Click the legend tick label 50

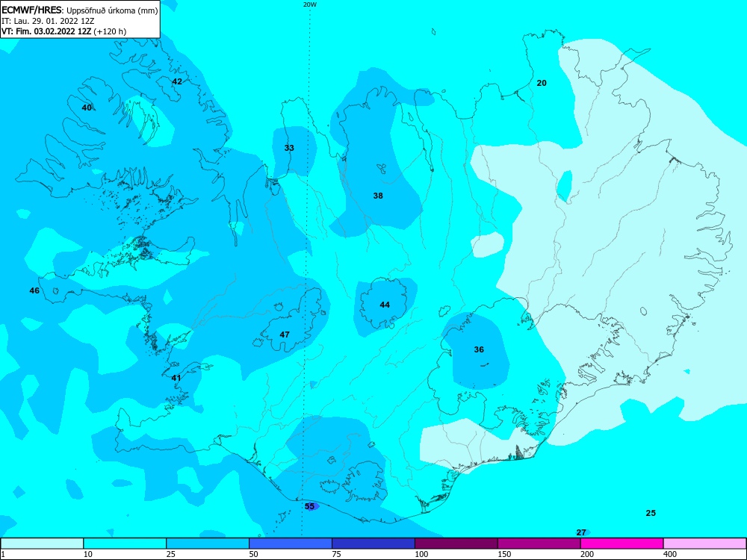254,554
